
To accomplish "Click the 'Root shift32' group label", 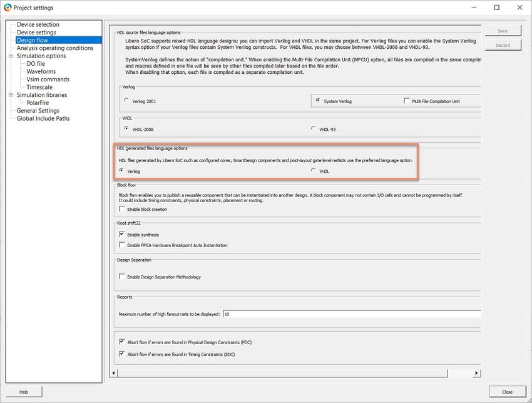I will pyautogui.click(x=128, y=223).
